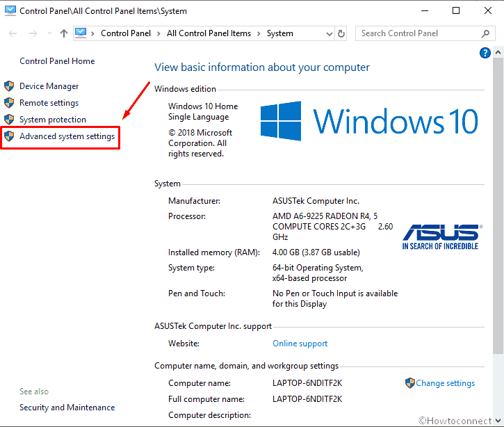The height and width of the screenshot is (427, 504).
Task: Click the window title bar System icon
Action: 10,11
